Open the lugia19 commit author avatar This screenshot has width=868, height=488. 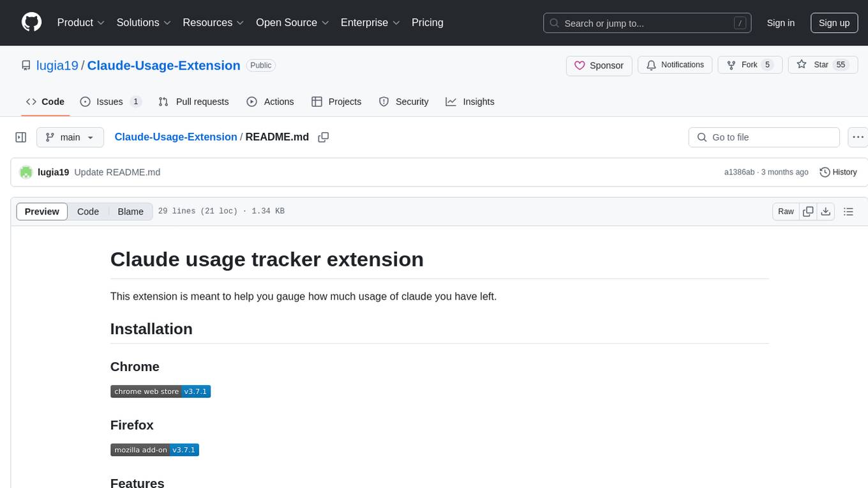(x=26, y=172)
